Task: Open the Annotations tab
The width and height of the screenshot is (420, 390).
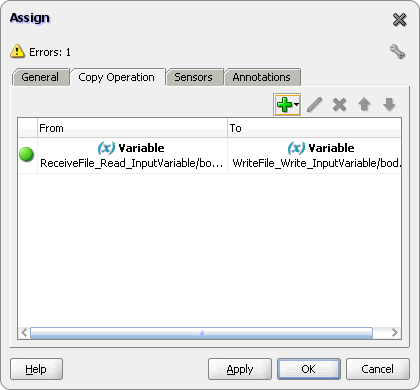Action: [262, 77]
